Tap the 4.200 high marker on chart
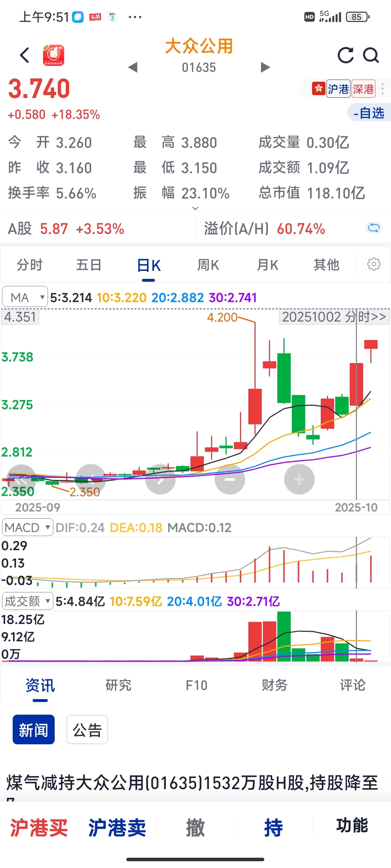Screen dimensions: 391x868 point(222,318)
